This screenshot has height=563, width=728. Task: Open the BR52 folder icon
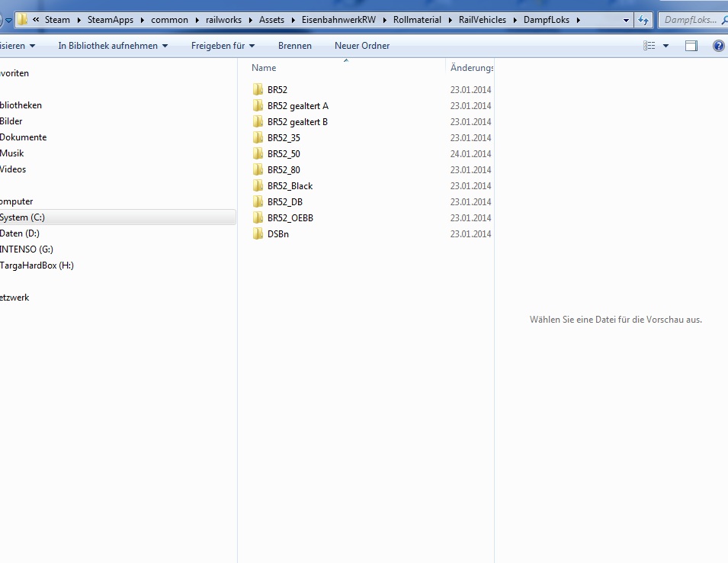pos(258,89)
